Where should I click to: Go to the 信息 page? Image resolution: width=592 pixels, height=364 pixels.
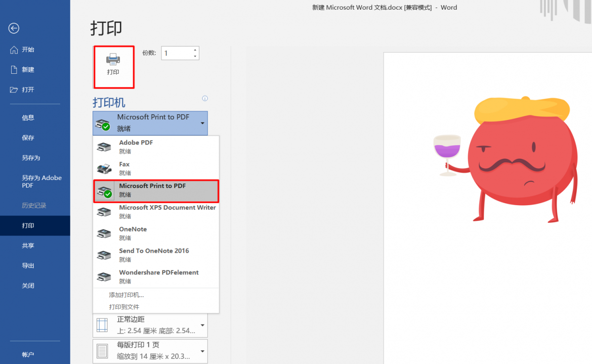coord(35,118)
